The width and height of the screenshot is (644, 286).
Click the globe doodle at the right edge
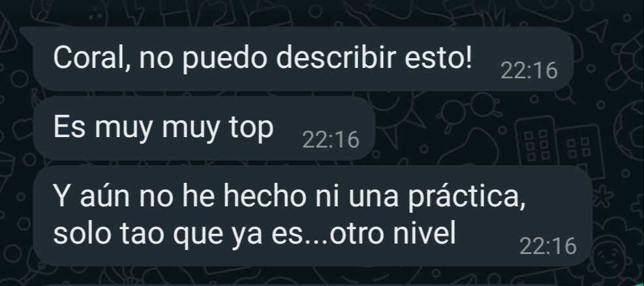point(630,128)
